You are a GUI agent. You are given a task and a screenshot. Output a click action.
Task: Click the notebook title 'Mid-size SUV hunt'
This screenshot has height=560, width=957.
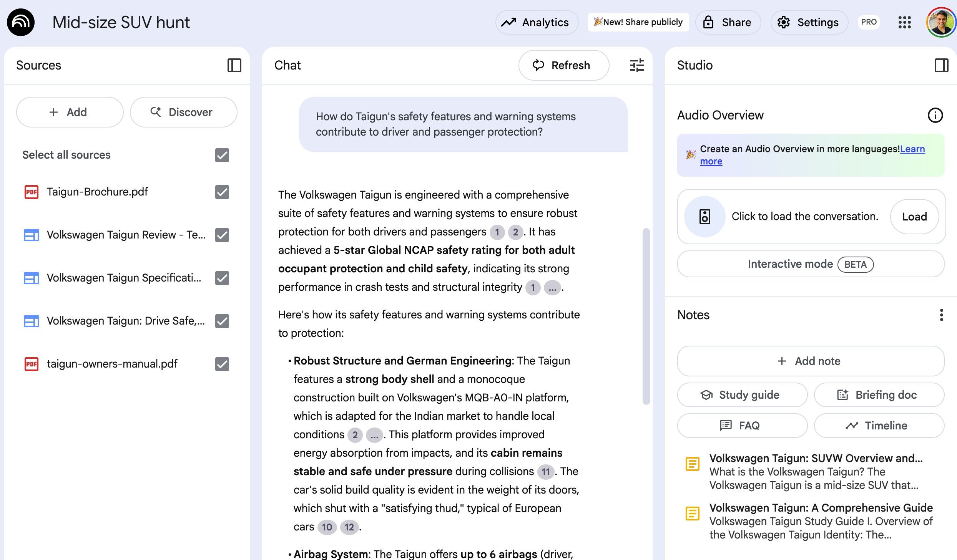pyautogui.click(x=121, y=22)
